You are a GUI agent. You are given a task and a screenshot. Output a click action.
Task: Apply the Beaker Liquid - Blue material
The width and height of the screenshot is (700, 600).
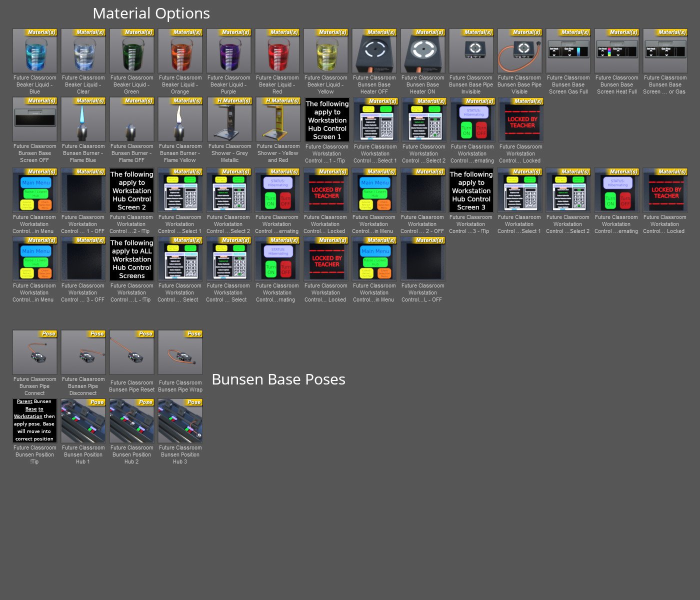click(x=34, y=50)
